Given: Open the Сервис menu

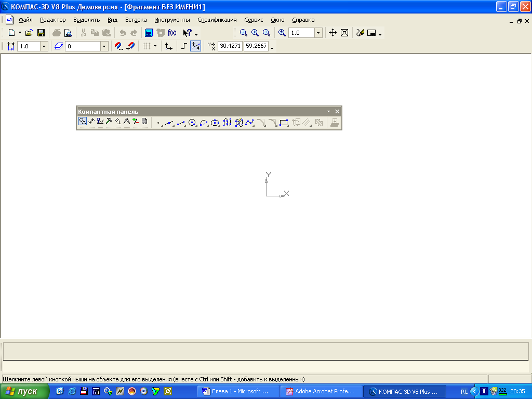Looking at the screenshot, I should [254, 20].
